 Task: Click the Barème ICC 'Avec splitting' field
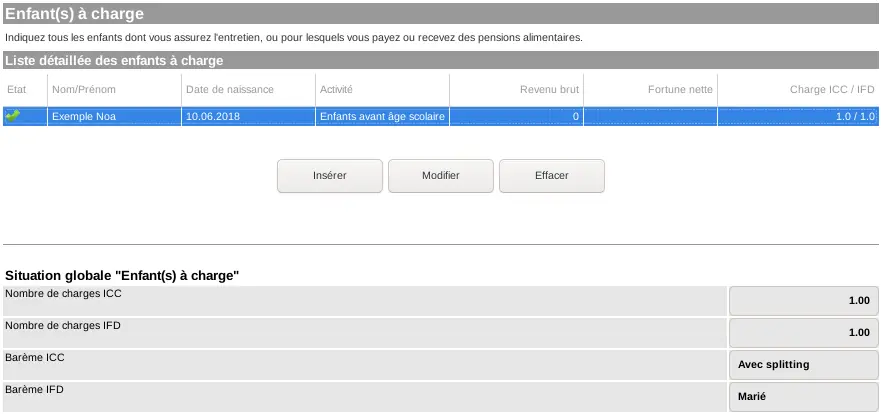pos(804,365)
